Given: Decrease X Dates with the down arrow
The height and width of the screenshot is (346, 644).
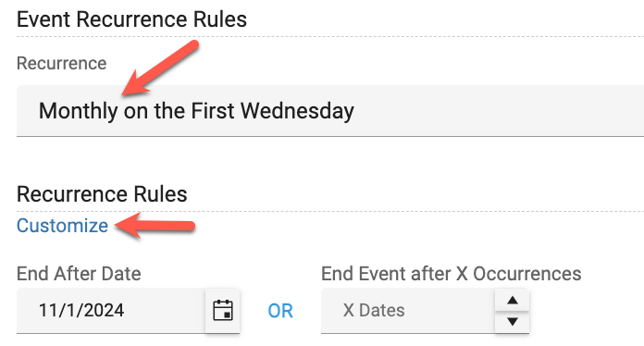Looking at the screenshot, I should coord(513,322).
